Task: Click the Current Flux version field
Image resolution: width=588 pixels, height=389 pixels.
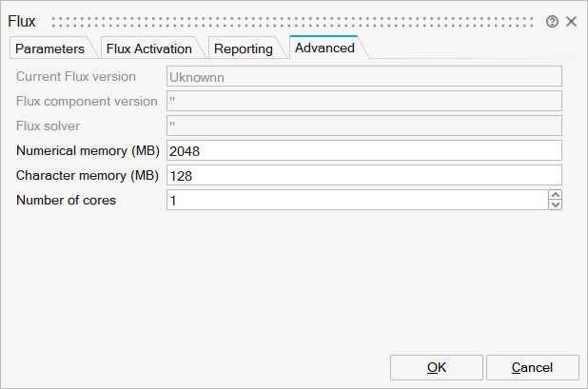Action: pyautogui.click(x=363, y=76)
